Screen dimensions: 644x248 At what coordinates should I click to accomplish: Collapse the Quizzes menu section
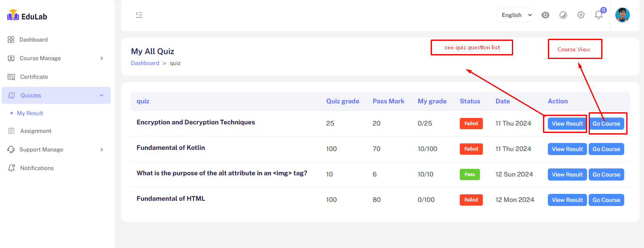click(102, 95)
